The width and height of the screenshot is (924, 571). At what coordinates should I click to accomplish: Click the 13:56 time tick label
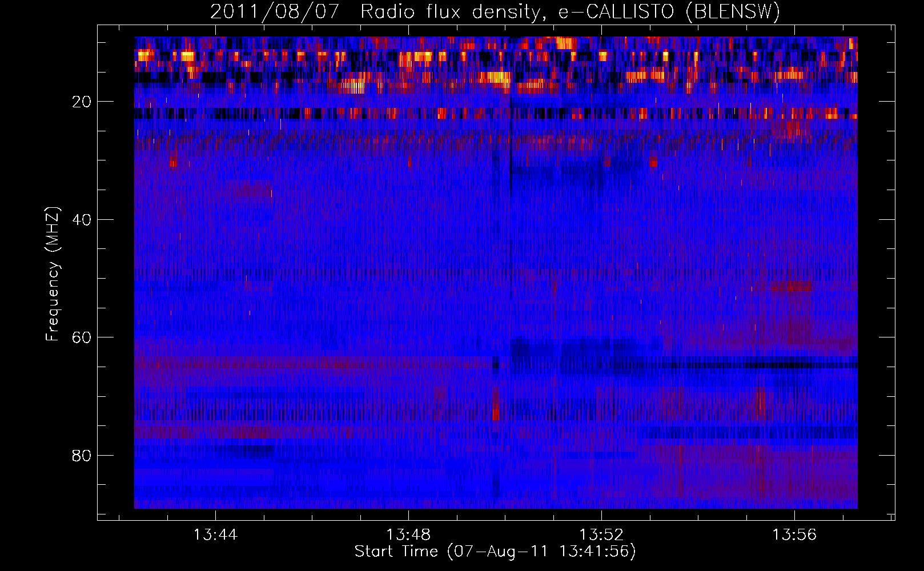point(794,535)
